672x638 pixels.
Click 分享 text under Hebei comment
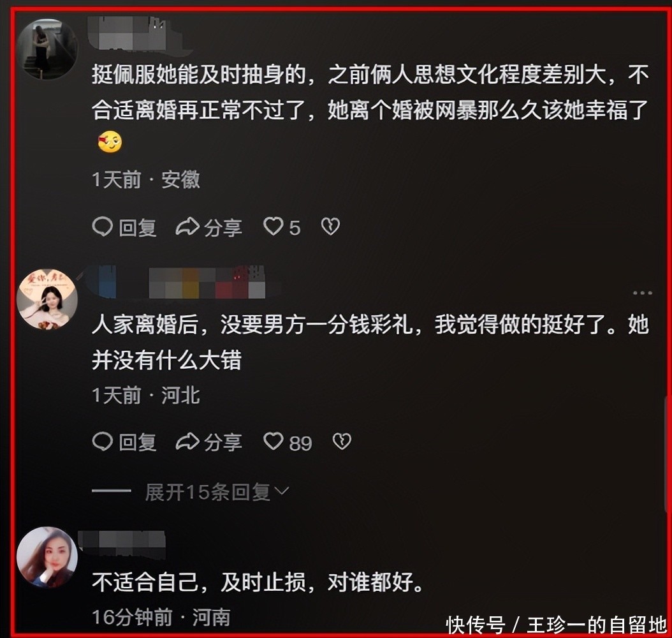(223, 442)
